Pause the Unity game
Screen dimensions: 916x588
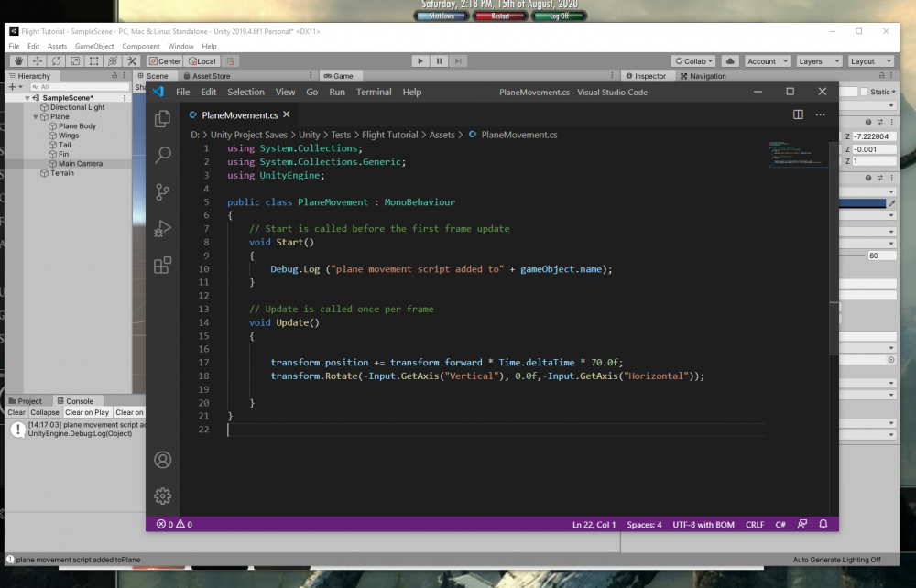coord(440,60)
